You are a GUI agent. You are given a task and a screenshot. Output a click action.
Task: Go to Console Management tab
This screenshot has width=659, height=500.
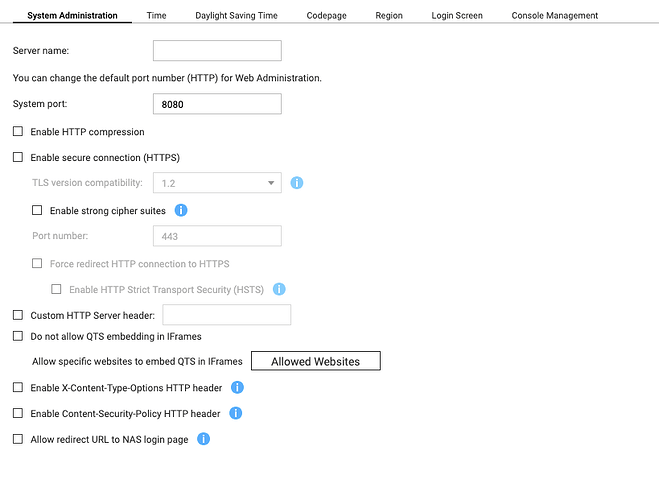(554, 16)
